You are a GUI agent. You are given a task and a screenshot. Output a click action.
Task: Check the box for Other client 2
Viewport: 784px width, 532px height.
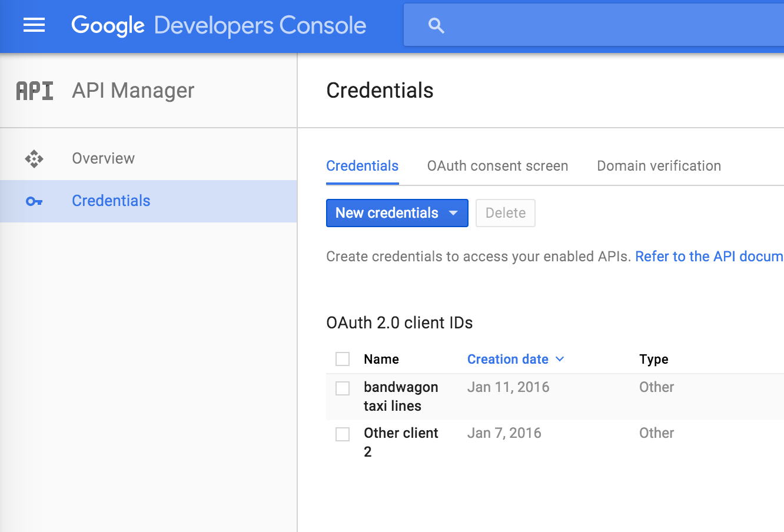point(343,434)
